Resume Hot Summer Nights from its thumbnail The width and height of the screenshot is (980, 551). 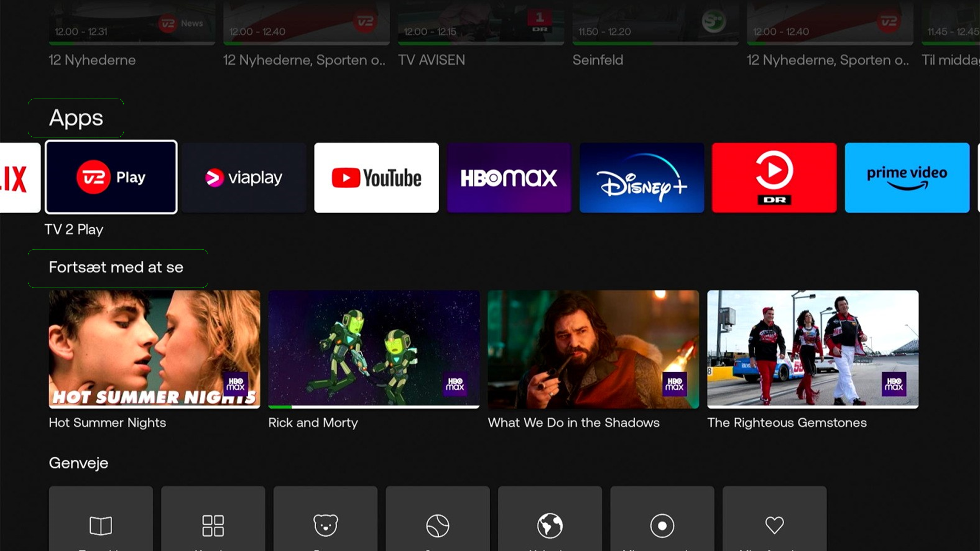154,349
